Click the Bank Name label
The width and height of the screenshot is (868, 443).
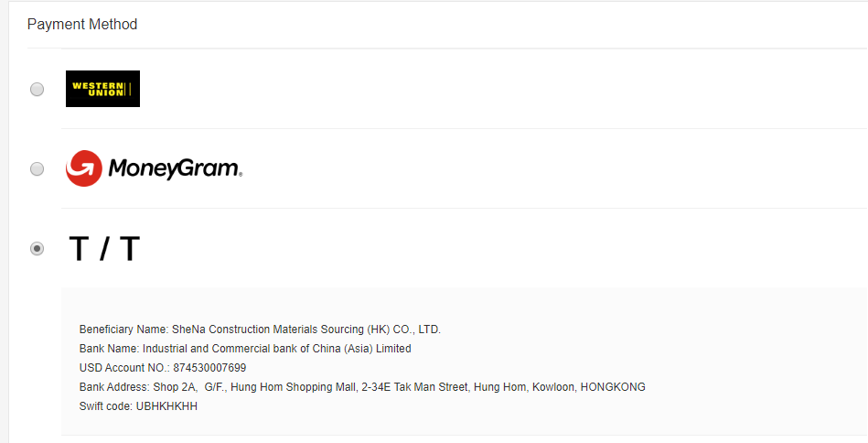(x=109, y=349)
